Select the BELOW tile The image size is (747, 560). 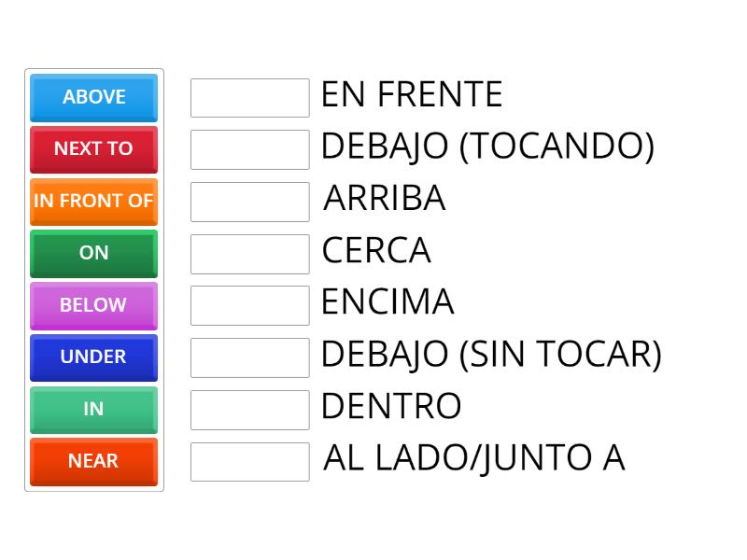point(93,305)
